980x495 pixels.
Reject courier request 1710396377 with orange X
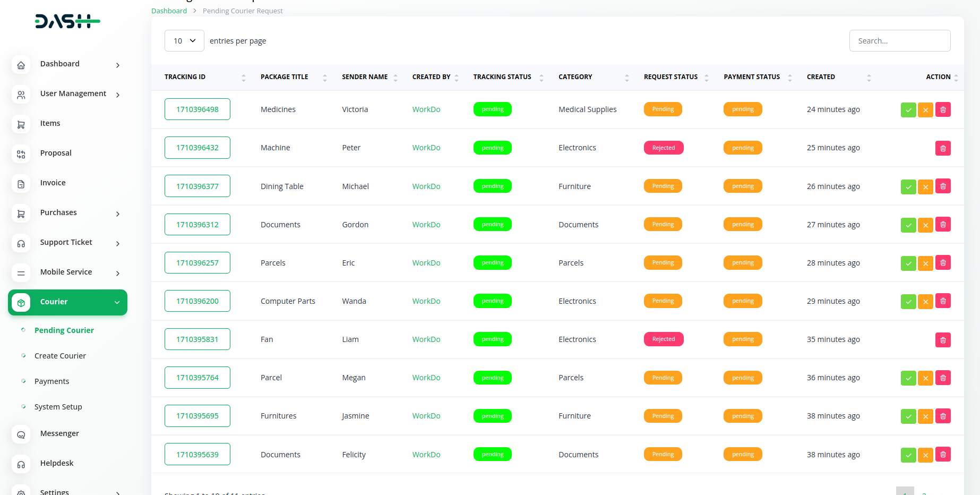pyautogui.click(x=925, y=186)
